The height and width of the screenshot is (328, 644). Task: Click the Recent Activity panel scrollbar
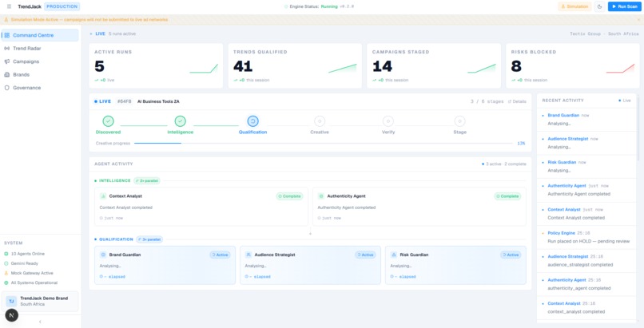point(638,128)
